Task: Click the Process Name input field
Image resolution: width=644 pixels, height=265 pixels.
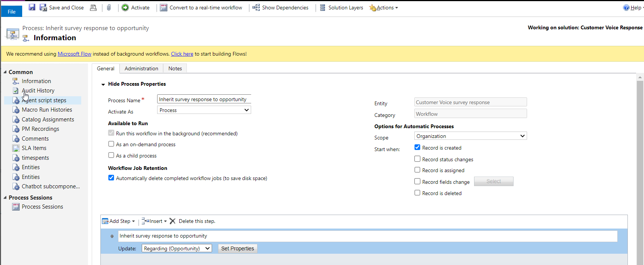Action: pyautogui.click(x=204, y=99)
